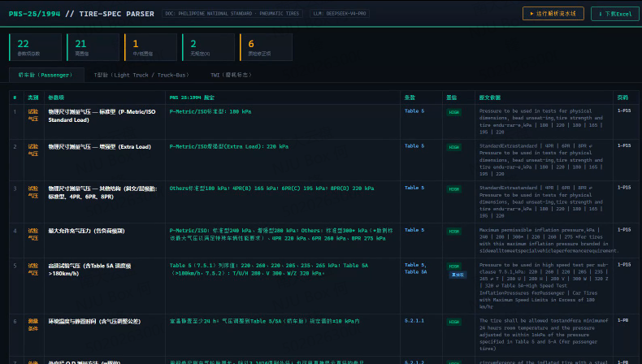Switch to Light Truck / Truck-Bus tab

(x=141, y=75)
